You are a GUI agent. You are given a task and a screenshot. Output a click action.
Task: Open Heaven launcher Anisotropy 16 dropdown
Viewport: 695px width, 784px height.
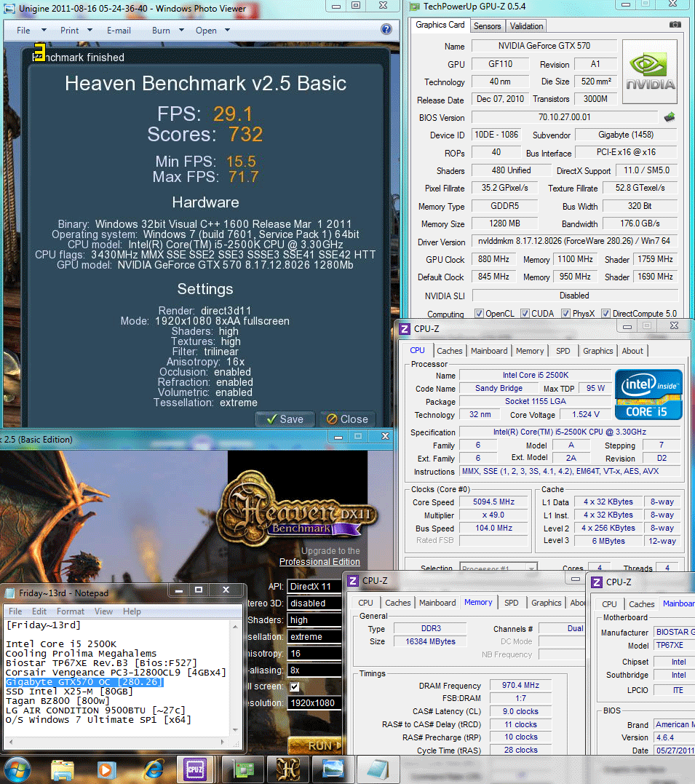(x=314, y=654)
